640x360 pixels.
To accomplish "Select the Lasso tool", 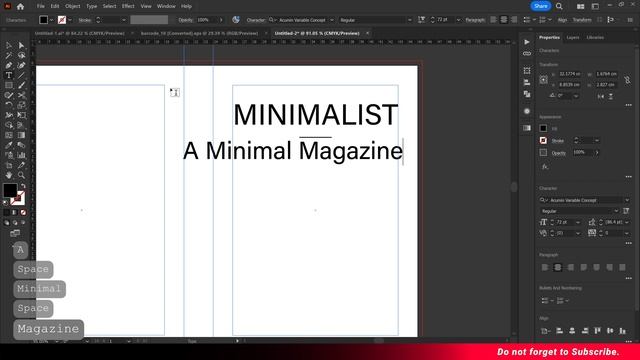I will pos(21,55).
